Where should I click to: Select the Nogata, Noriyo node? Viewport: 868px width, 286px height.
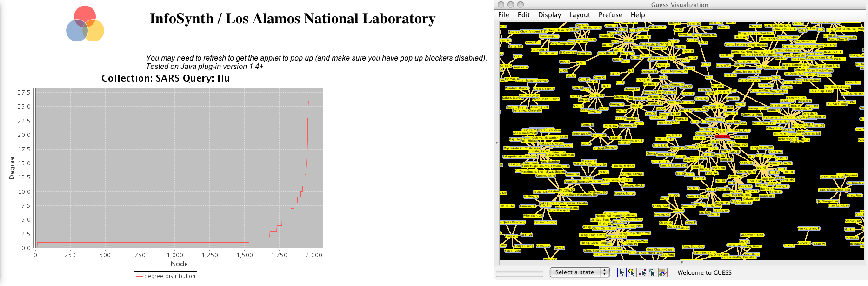tap(625, 193)
